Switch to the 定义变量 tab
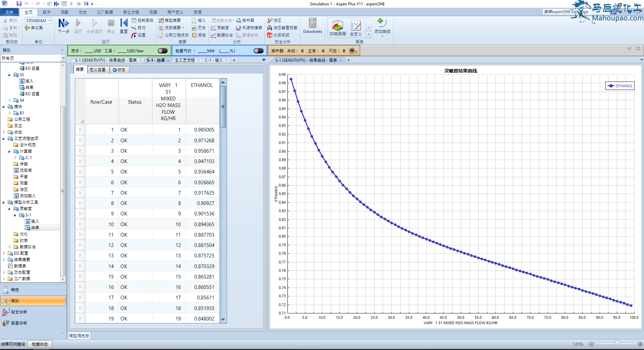This screenshot has width=644, height=350. point(98,70)
